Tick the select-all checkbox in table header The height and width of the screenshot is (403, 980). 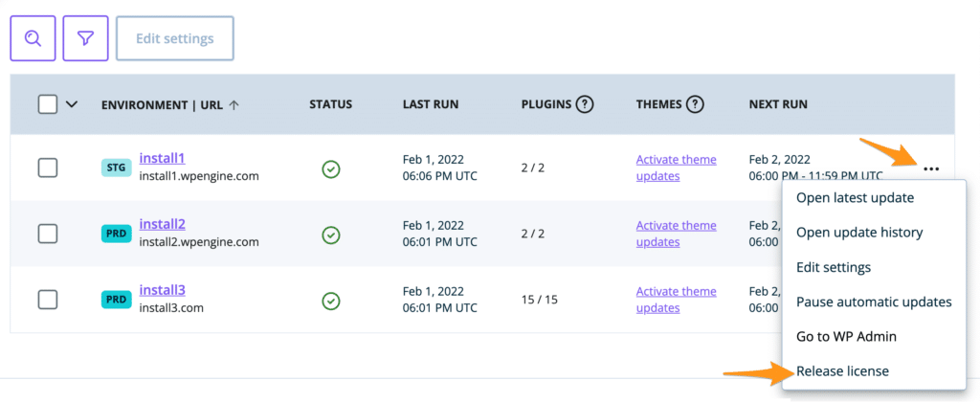(48, 104)
